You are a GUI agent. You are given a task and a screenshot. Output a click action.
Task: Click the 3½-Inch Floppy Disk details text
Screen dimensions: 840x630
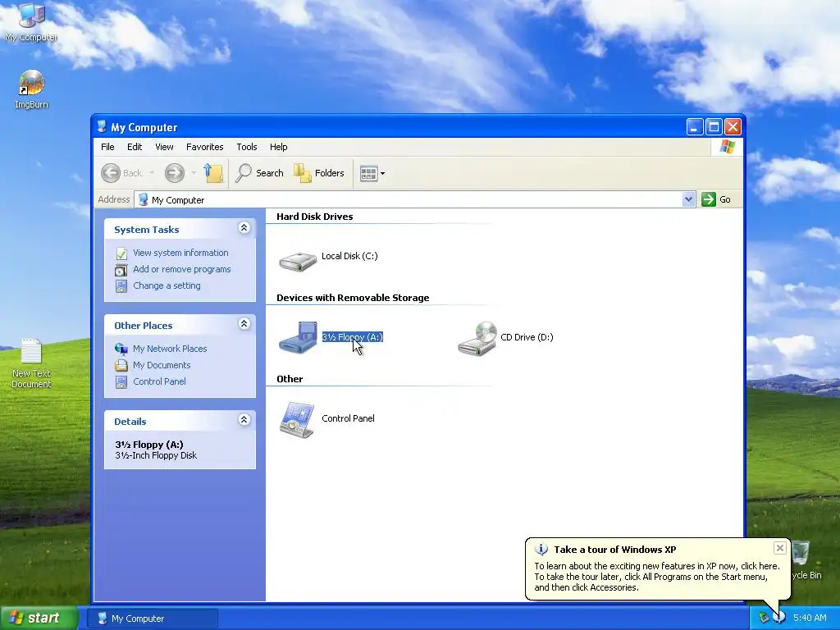tap(156, 455)
